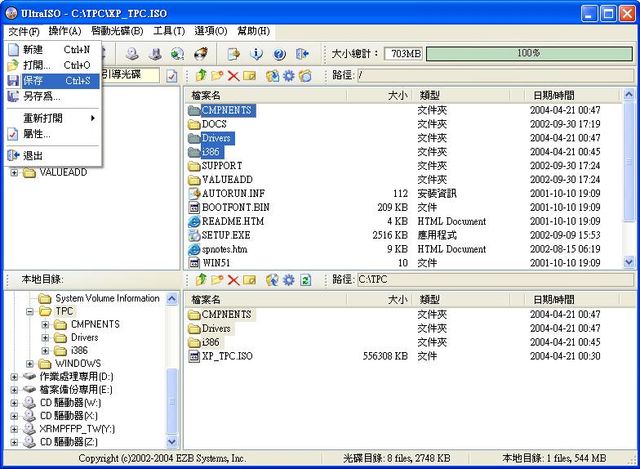Click gear settings icon in local toolbar
This screenshot has width=640, height=469.
pos(289,280)
